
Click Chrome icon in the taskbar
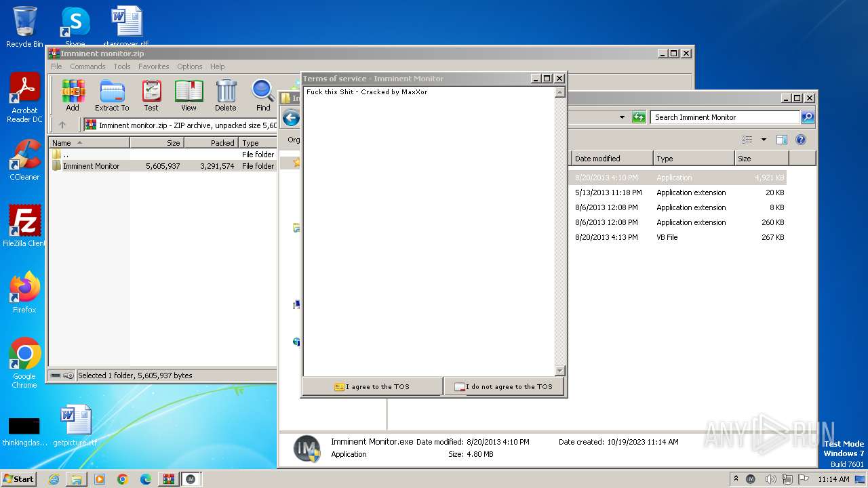[x=123, y=479]
